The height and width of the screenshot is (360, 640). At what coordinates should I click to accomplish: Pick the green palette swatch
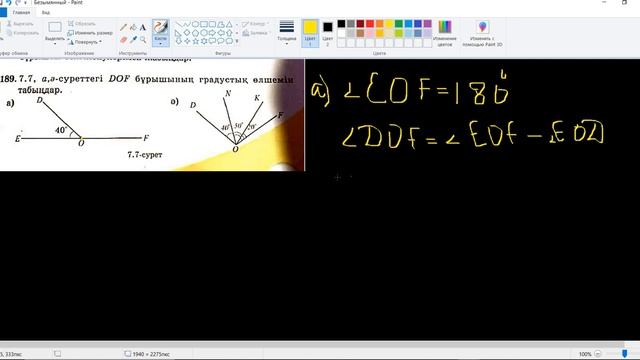(399, 24)
